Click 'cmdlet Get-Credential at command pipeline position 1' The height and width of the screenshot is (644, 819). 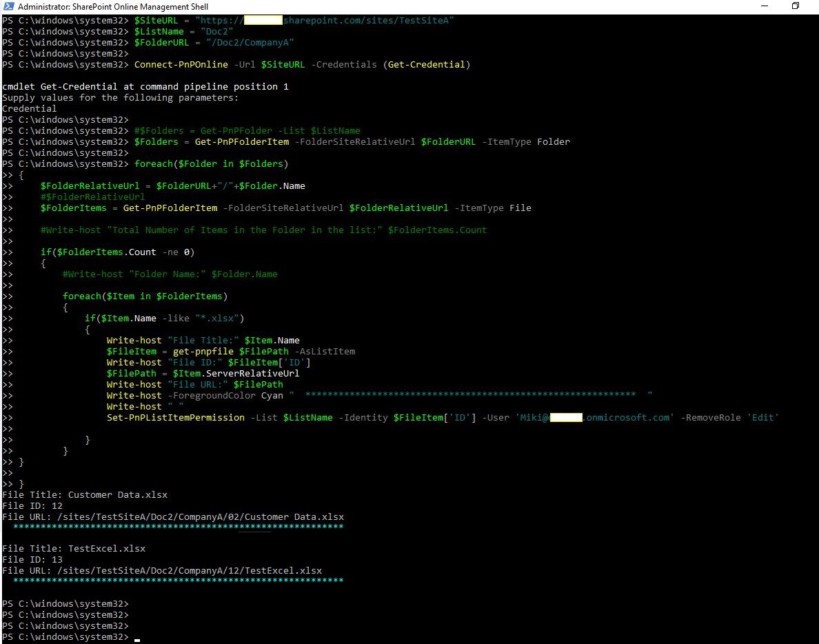(x=145, y=87)
